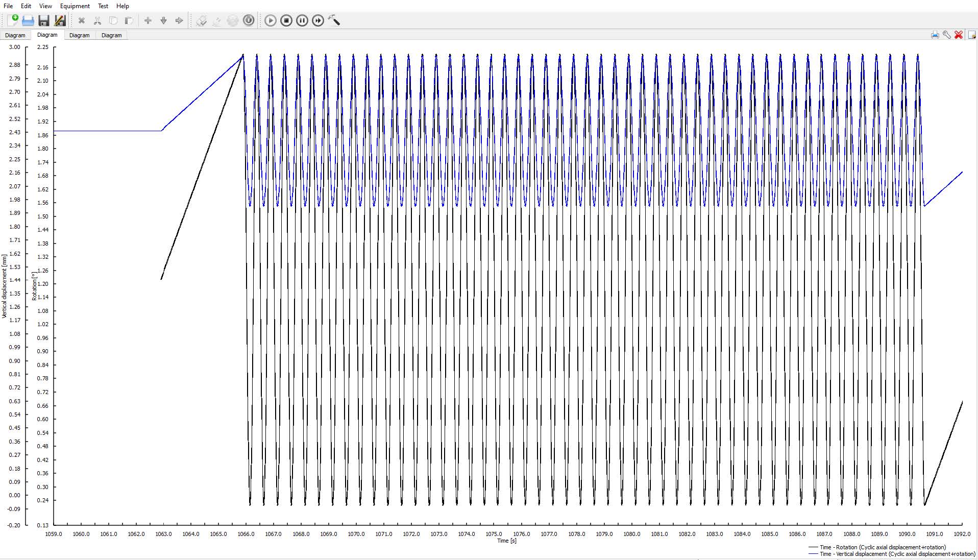Print the diagram with the printer icon
The width and height of the screenshot is (978, 560).
point(935,35)
